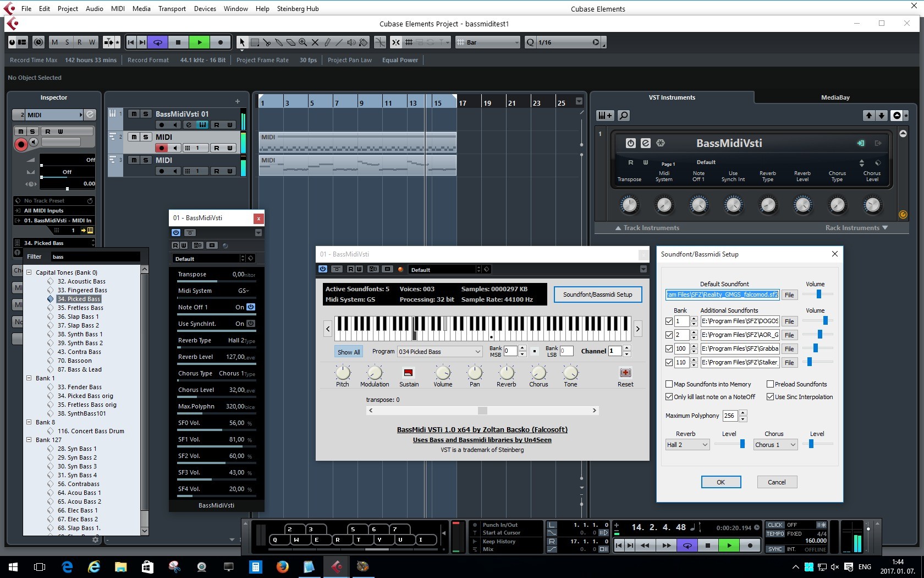924x578 pixels.
Task: Select the Mute X tool
Action: [315, 42]
